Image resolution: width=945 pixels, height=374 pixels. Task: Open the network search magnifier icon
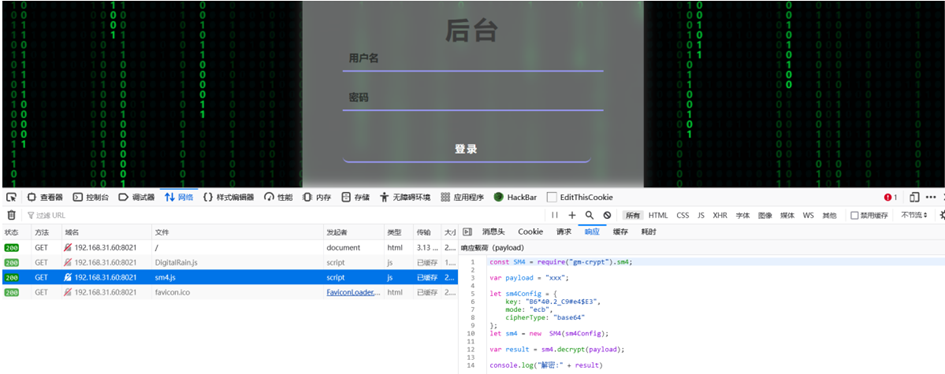click(589, 215)
